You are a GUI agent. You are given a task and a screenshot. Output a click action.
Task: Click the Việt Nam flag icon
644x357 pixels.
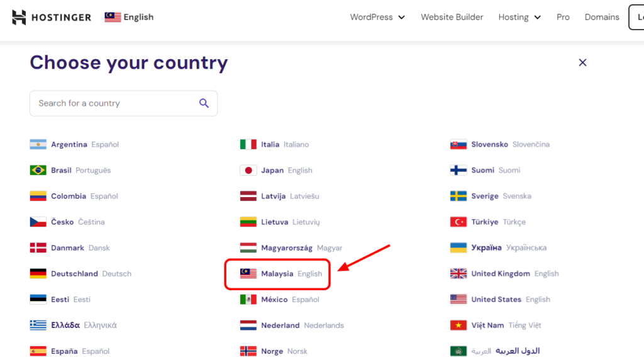[458, 325]
